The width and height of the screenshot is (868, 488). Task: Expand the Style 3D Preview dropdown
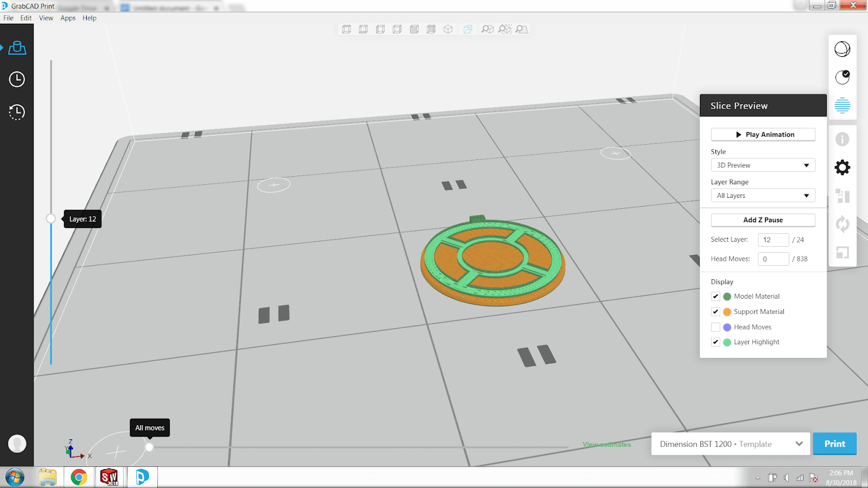pyautogui.click(x=763, y=165)
